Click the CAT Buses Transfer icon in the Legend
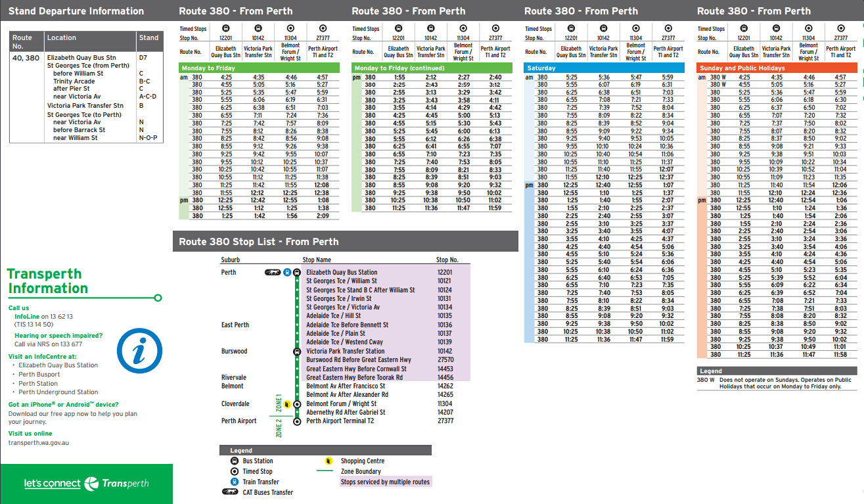 point(231,492)
